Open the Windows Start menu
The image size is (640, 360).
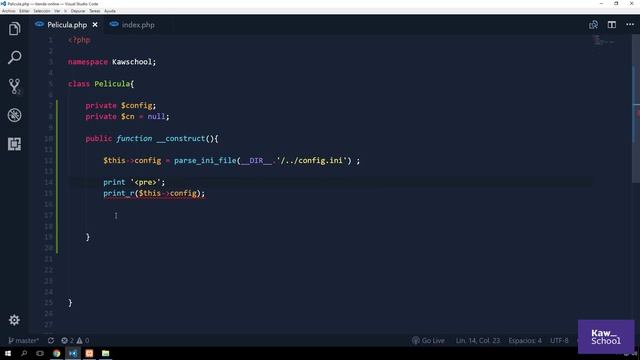point(8,353)
